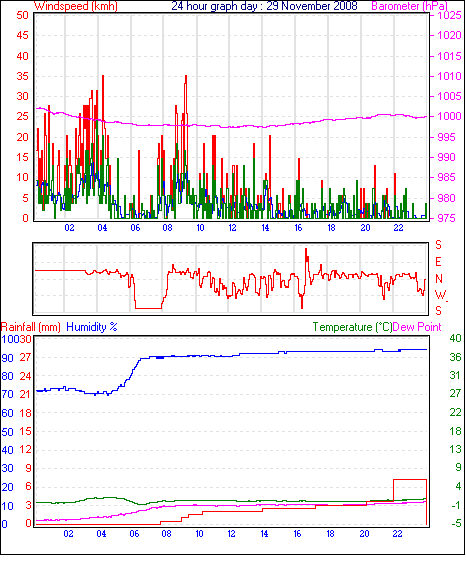Viewport: 466px width, 563px height.
Task: Click the 50 windspeed scale value
Action: tap(22, 15)
